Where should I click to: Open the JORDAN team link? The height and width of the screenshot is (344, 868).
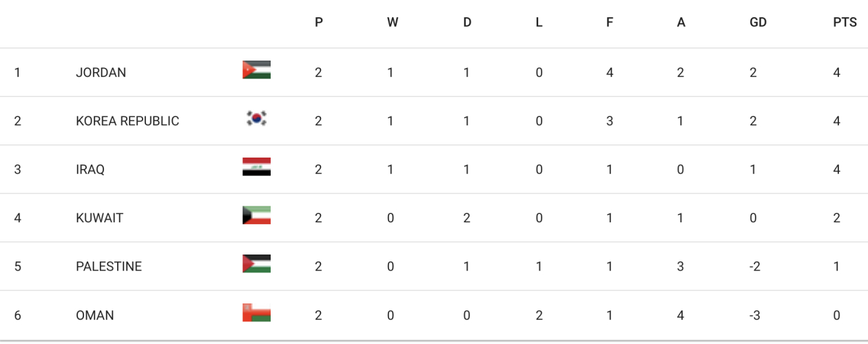(101, 72)
